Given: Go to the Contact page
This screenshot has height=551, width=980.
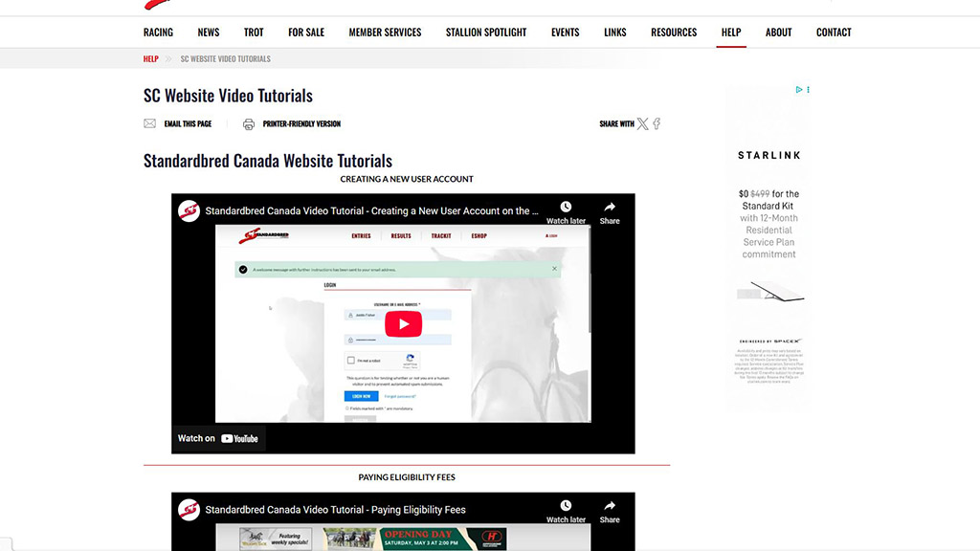Looking at the screenshot, I should 834,32.
